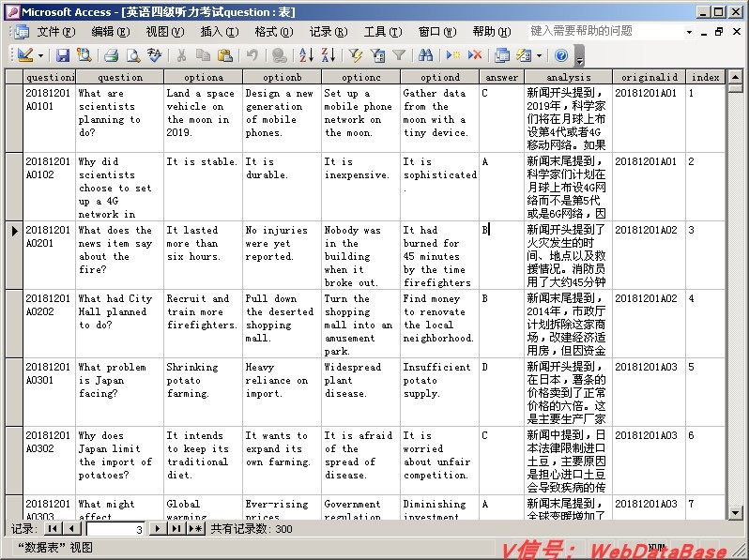Image resolution: width=749 pixels, height=560 pixels.
Task: Select the question column header
Action: (120, 77)
